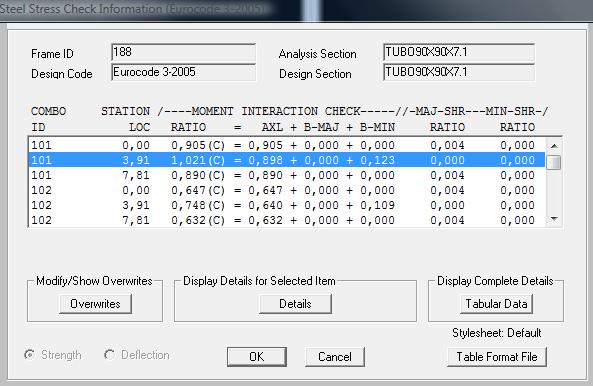Confirm the dialog with OK
Viewport: 593px width, 386px height.
[x=257, y=357]
